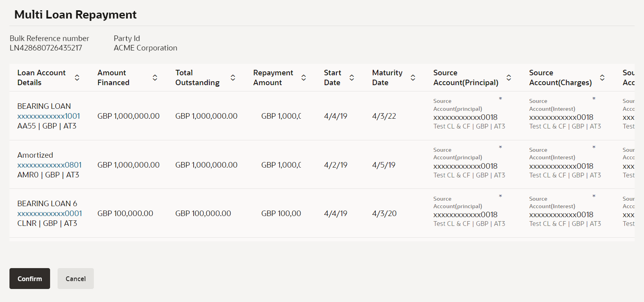644x302 pixels.
Task: Edit repayment amount for Amortized loan row
Action: [281, 165]
